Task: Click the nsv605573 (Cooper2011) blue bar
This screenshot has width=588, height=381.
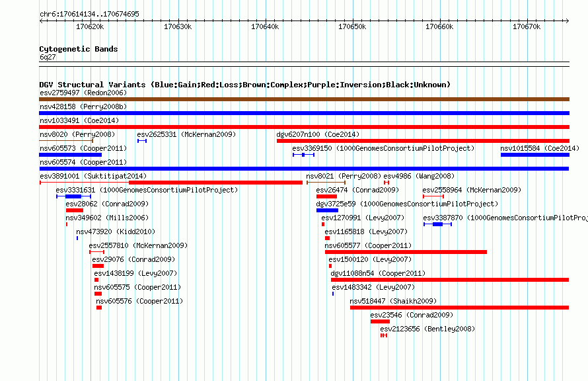Action: [71, 155]
